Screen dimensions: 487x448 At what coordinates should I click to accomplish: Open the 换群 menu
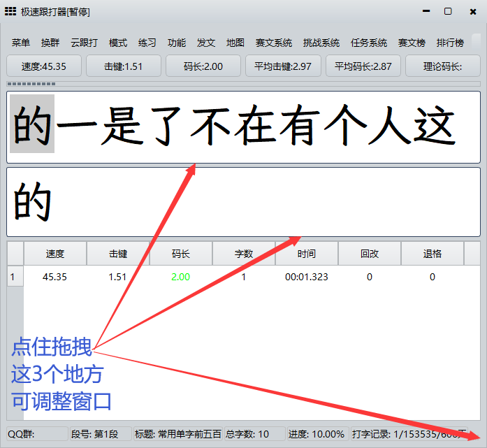[x=50, y=43]
